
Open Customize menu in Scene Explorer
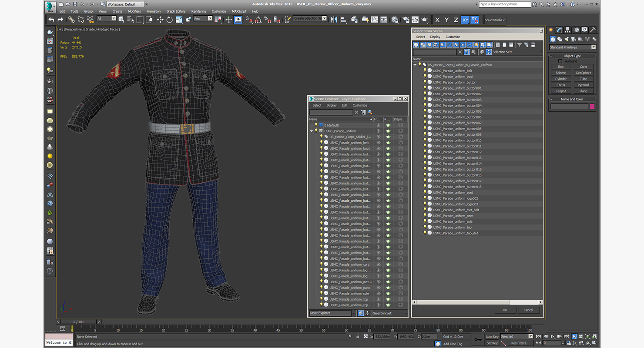click(x=360, y=105)
